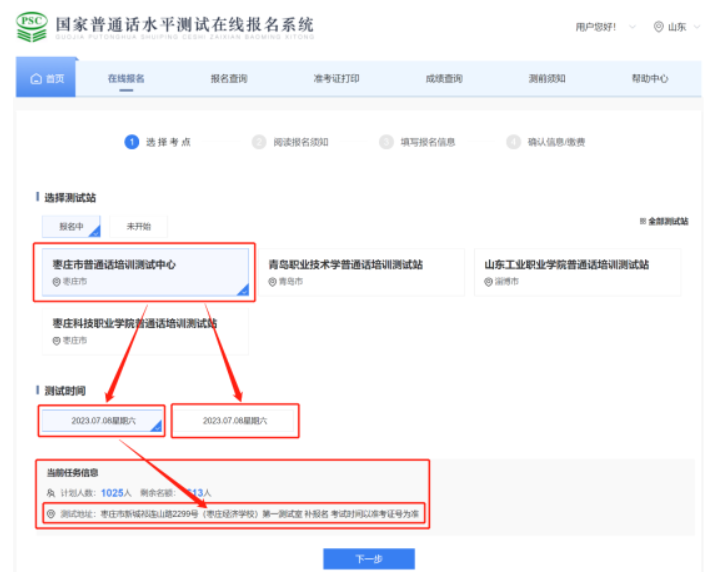722x572 pixels.
Task: Select first test time 2023.07.08星期六
Action: tap(102, 421)
